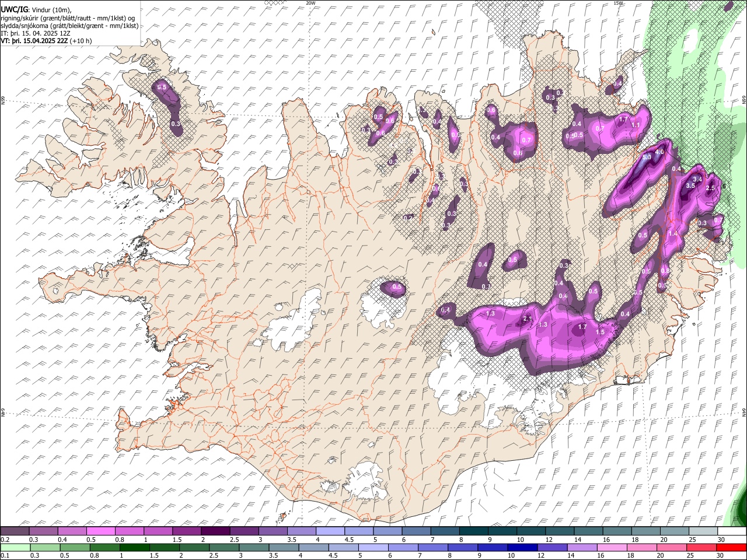Click the UWC/IG title label
This screenshot has height=560, width=747.
coord(14,9)
